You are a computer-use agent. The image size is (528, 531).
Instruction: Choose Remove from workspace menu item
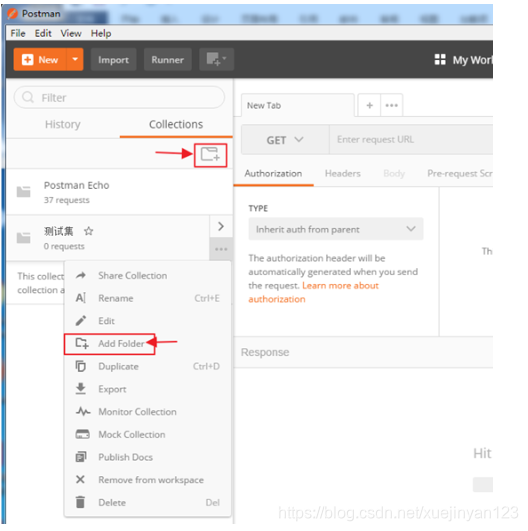pyautogui.click(x=148, y=480)
